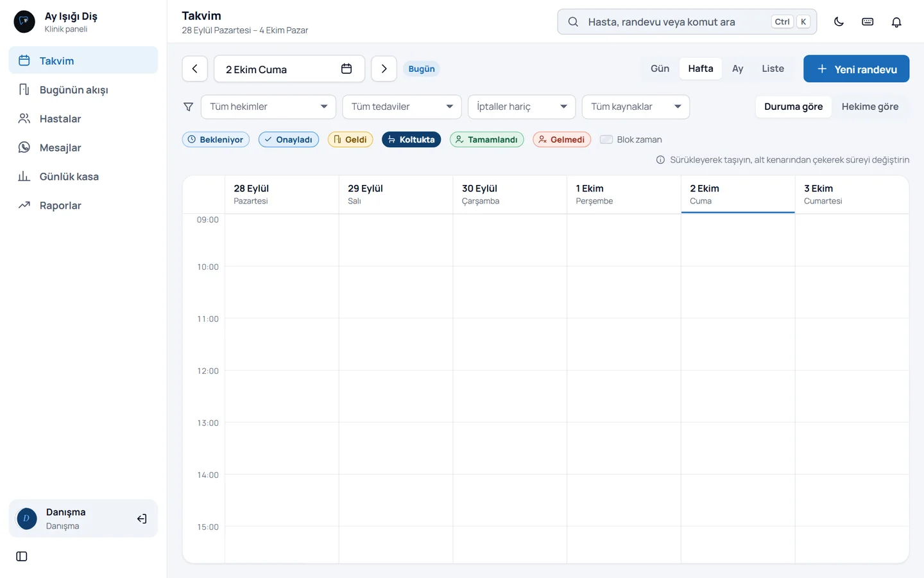Toggle the Bekleniyor status filter
This screenshot has height=578, width=924.
coord(216,139)
